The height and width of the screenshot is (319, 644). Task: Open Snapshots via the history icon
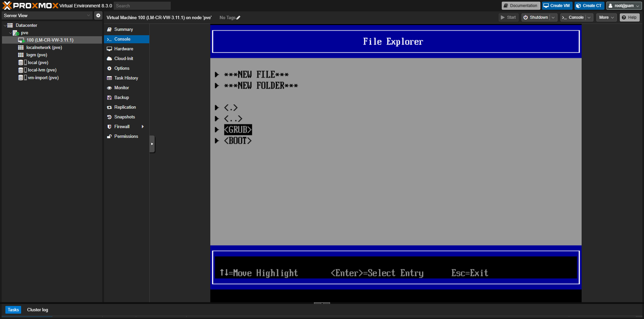(x=109, y=117)
